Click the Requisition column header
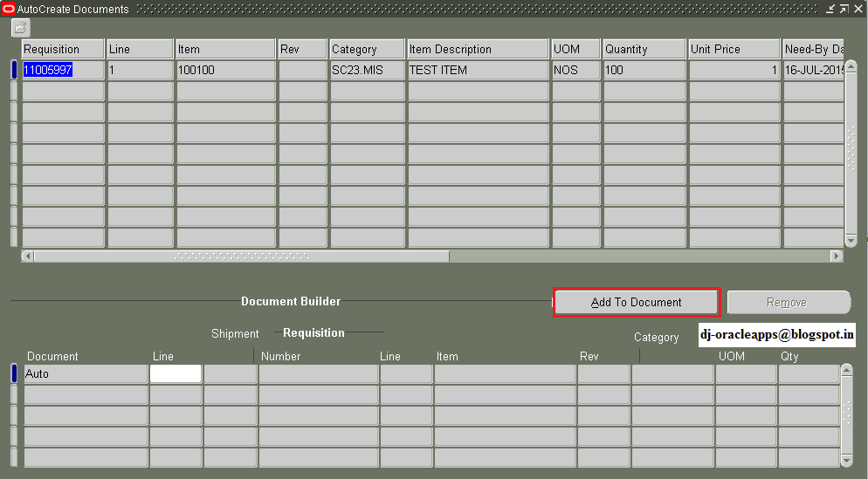 pos(63,49)
